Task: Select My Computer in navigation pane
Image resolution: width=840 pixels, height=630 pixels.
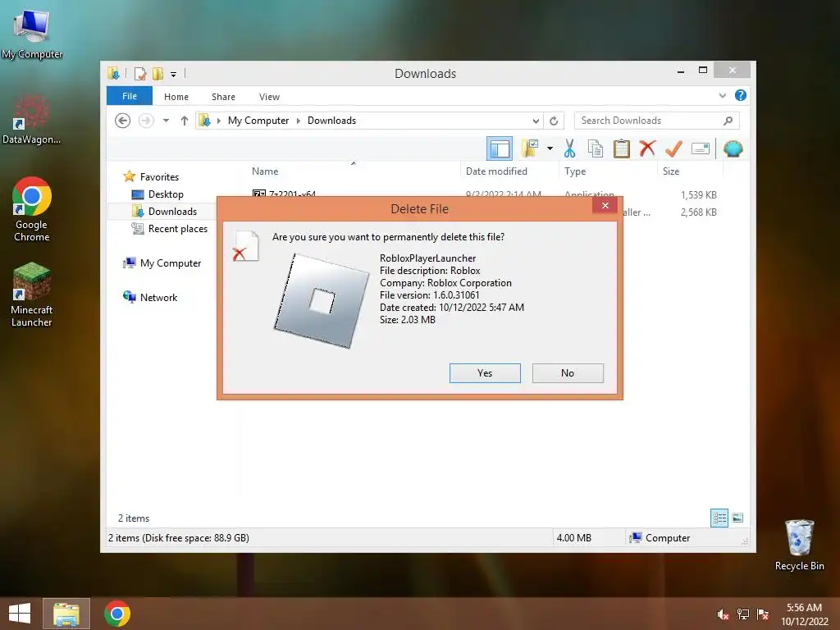Action: pos(171,263)
